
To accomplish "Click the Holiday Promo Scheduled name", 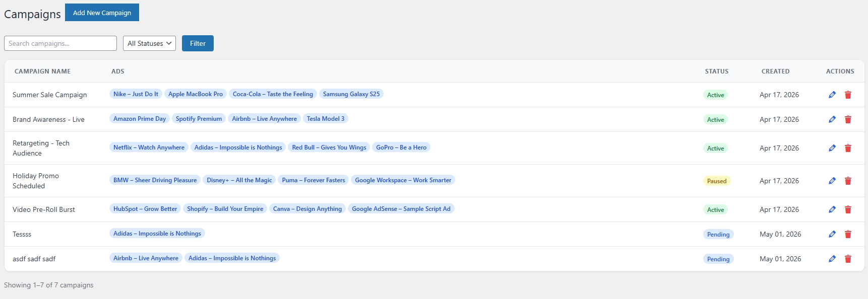I will point(36,181).
